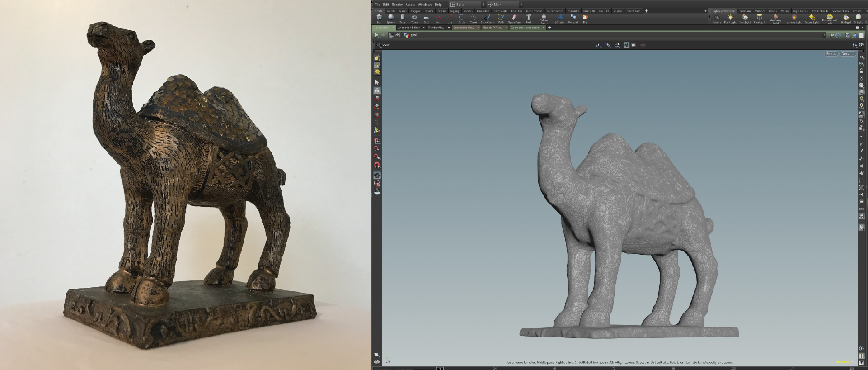Toggle multi snapping red magnet
Screen dimensions: 868x370
[377, 165]
